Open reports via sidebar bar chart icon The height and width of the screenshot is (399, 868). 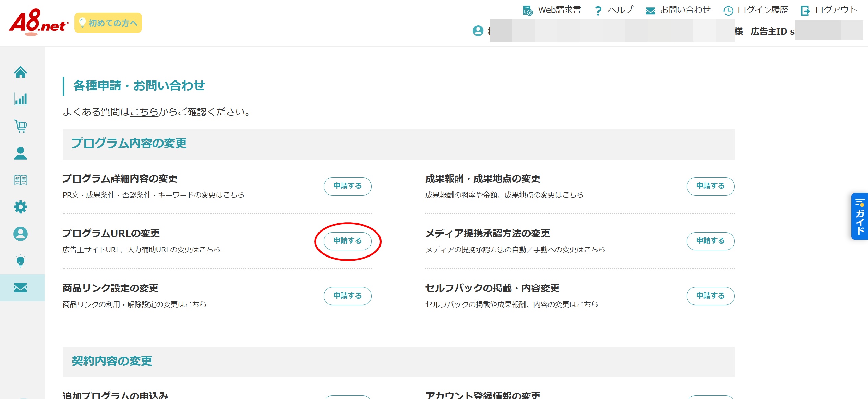click(21, 99)
